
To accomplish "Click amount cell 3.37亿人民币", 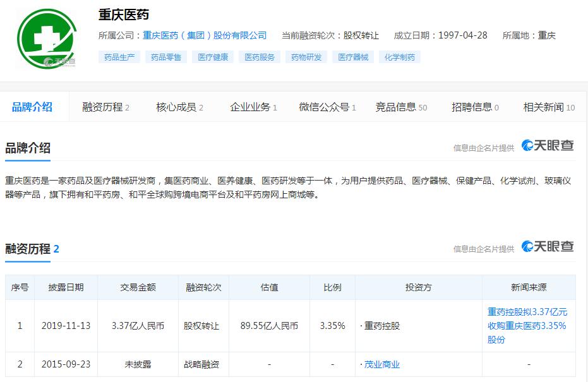I will [x=138, y=326].
